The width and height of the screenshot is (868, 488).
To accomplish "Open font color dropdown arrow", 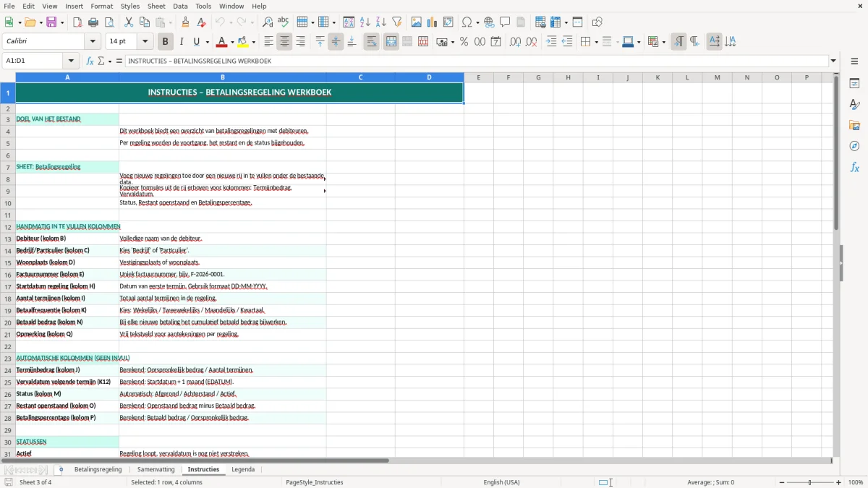I will pos(233,42).
